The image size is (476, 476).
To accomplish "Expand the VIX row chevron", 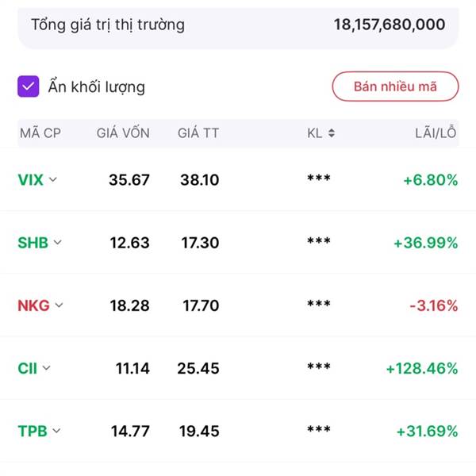I will (53, 180).
